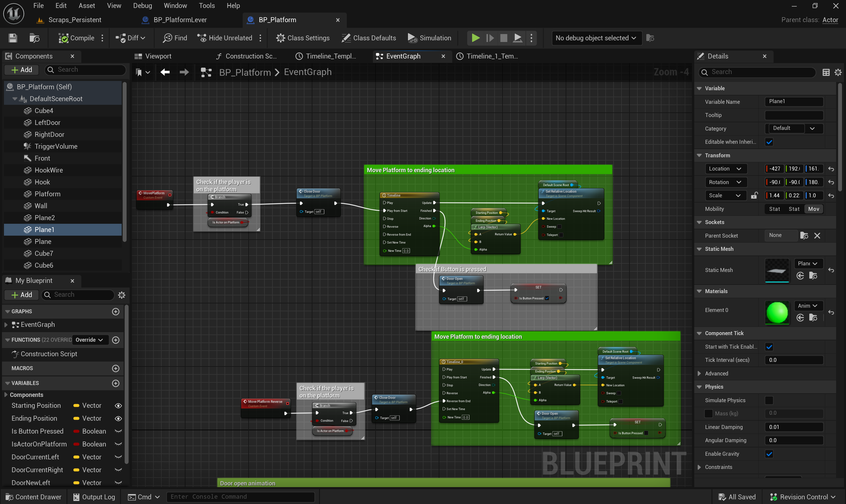The height and width of the screenshot is (504, 846).
Task: Open the graph bookmarks dropdown
Action: click(x=143, y=72)
